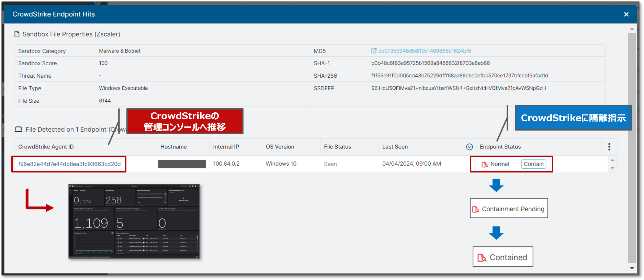The height and width of the screenshot is (280, 644).
Task: Click the external link icon beside MD5
Action: [374, 51]
